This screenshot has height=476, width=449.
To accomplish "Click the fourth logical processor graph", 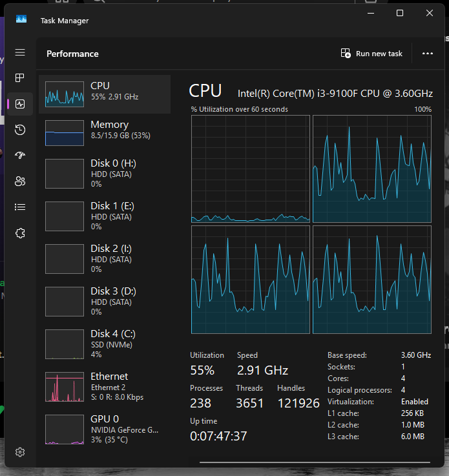I will 372,280.
